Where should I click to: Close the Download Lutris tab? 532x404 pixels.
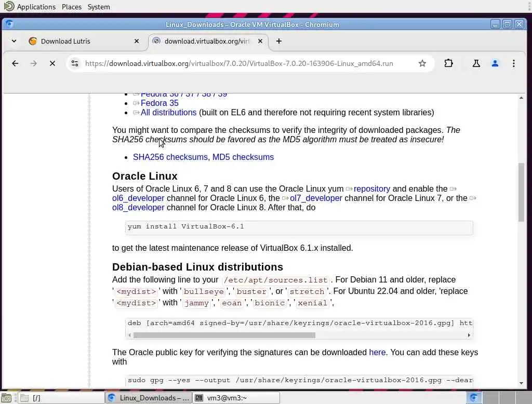pyautogui.click(x=137, y=41)
